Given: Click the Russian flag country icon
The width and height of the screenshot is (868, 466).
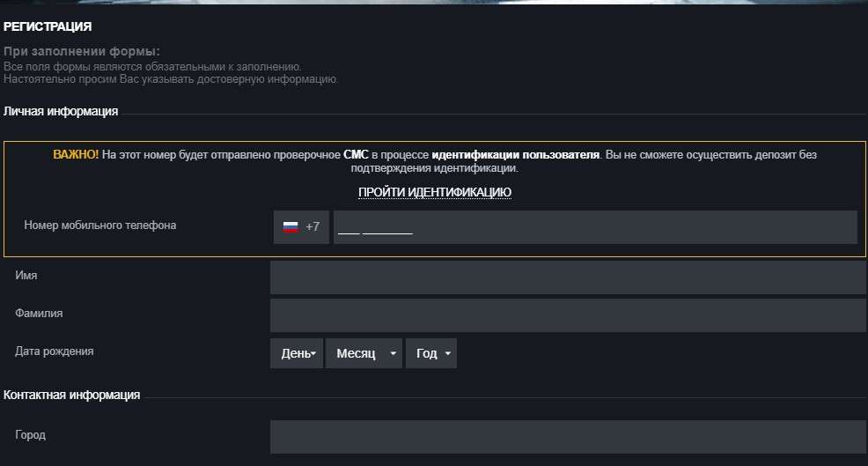Looking at the screenshot, I should point(290,227).
